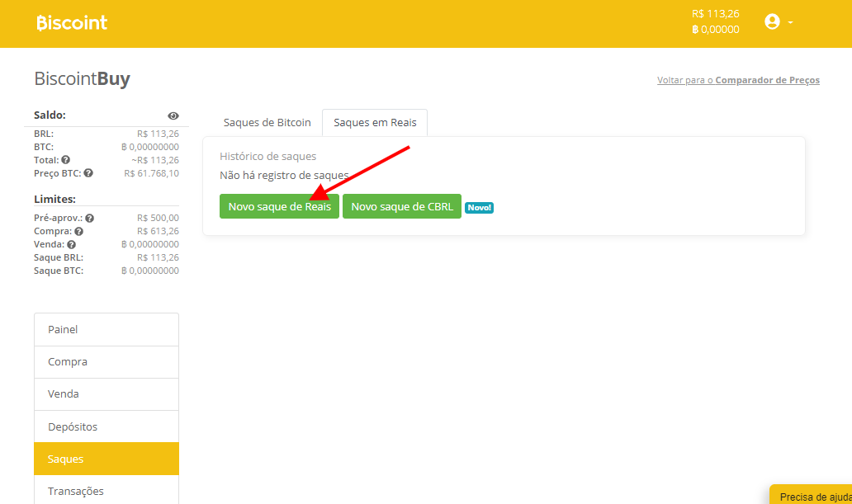
Task: Open Compra in the sidebar menu
Action: (x=106, y=361)
